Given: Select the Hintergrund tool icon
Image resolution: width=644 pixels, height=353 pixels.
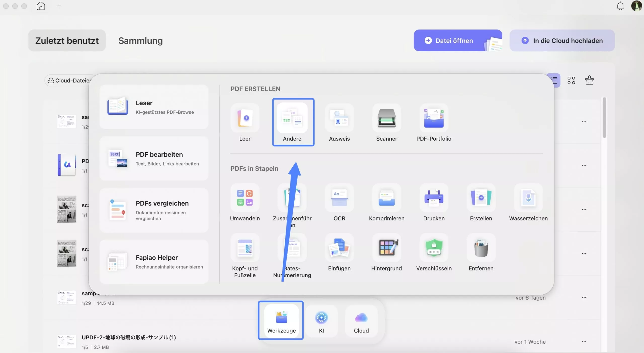Looking at the screenshot, I should [x=386, y=248].
